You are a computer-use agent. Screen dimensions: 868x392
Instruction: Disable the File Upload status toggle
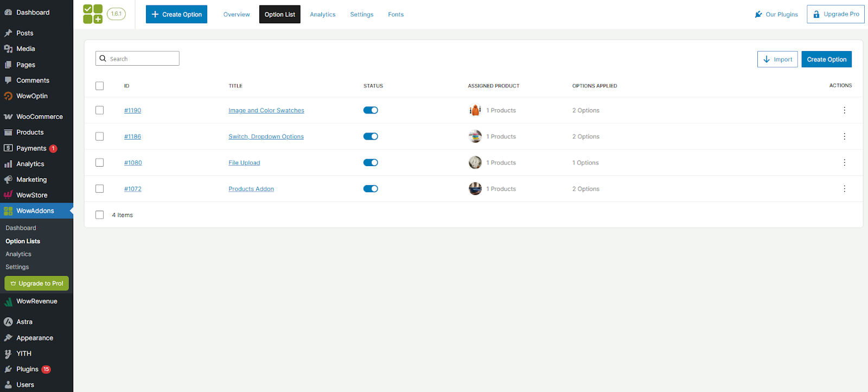click(371, 162)
